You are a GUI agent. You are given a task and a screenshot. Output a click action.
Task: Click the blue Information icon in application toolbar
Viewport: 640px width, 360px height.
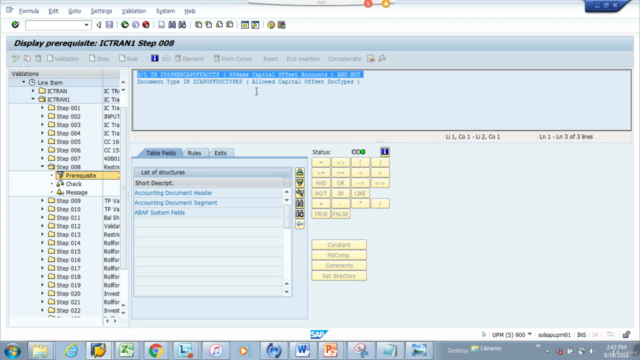[155, 58]
